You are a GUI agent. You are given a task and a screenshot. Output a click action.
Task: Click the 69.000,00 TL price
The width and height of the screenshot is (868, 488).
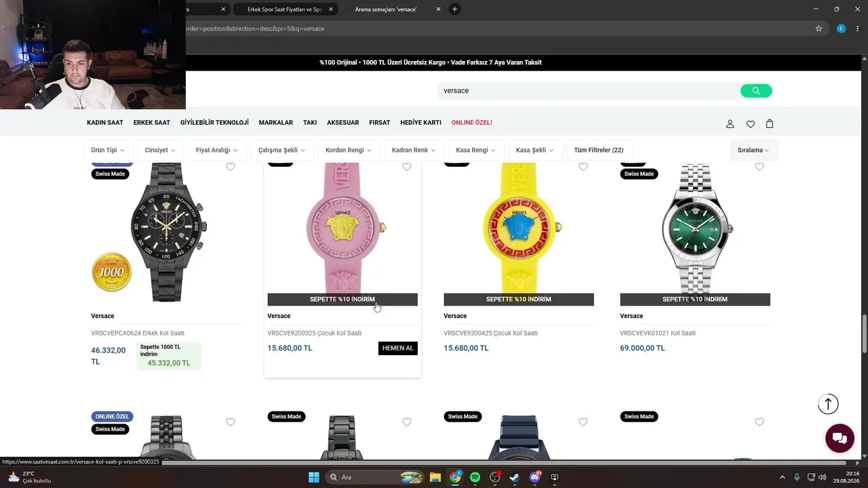(x=642, y=348)
